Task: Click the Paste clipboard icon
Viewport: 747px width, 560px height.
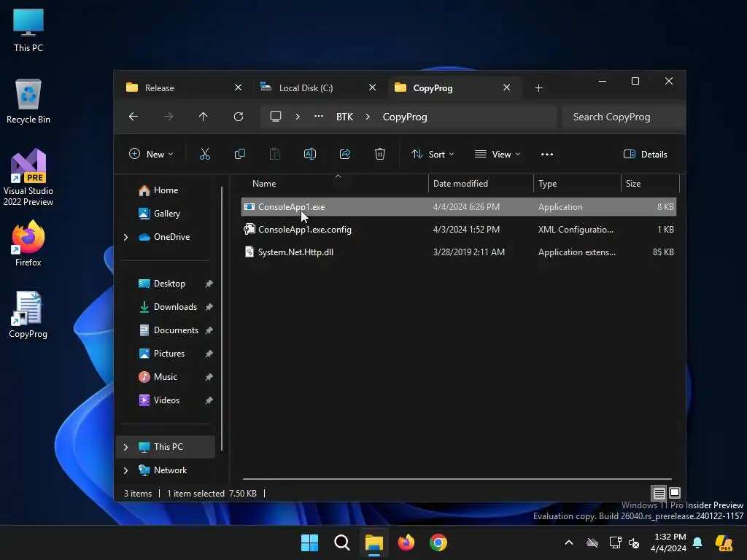Action: pos(275,154)
